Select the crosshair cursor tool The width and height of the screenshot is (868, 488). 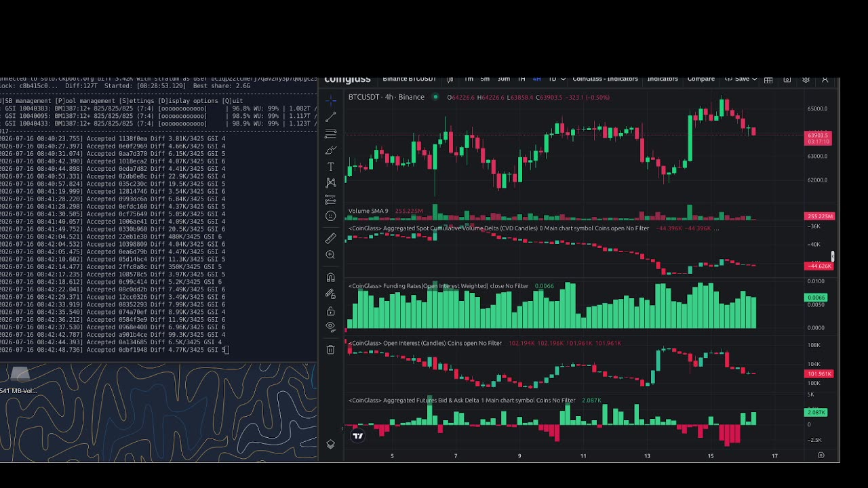pos(331,101)
